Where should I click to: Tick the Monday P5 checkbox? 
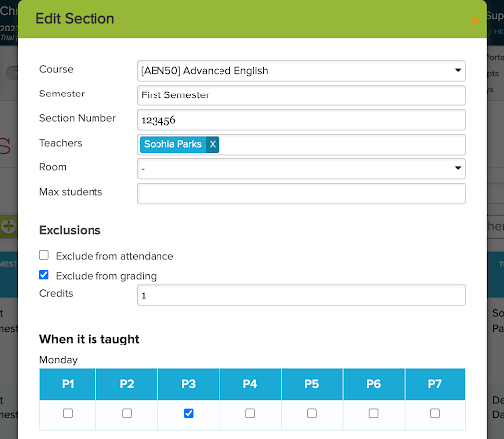coord(312,413)
